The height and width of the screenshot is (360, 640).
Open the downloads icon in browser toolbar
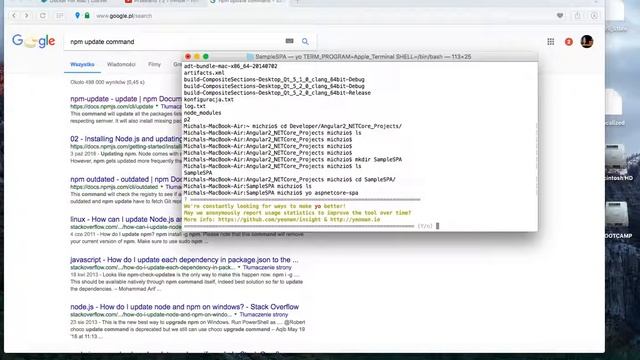point(594,16)
